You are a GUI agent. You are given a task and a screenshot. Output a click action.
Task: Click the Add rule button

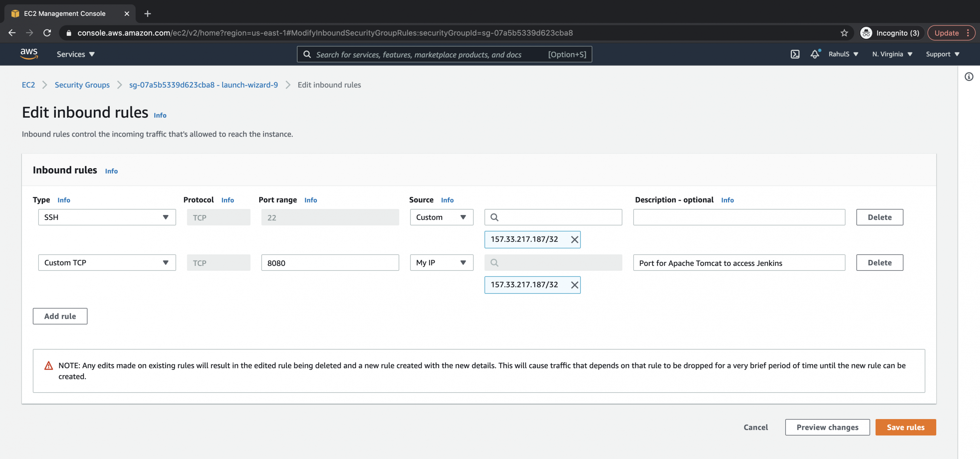(x=60, y=316)
